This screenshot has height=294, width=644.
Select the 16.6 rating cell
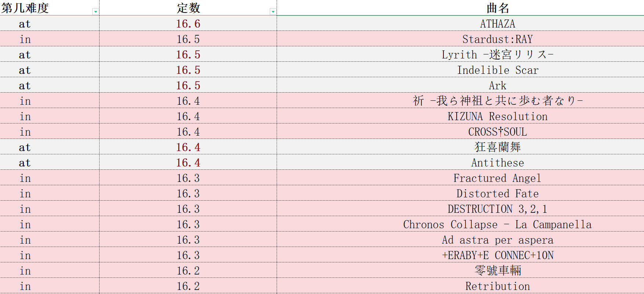point(188,24)
